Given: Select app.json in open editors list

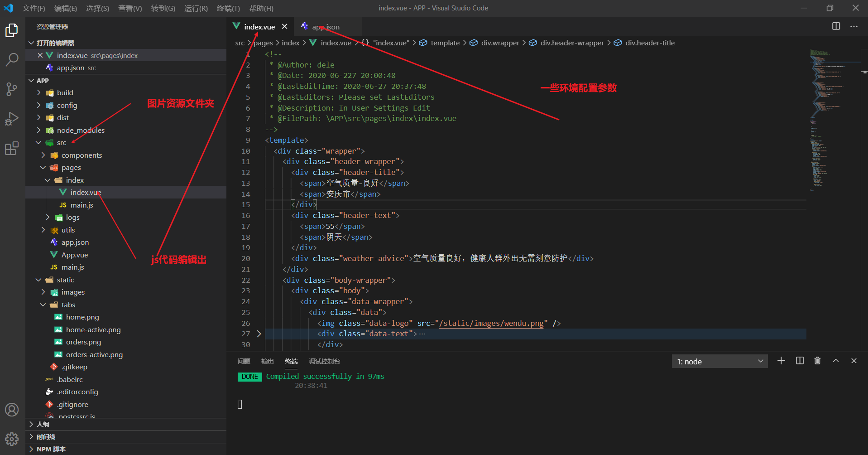Looking at the screenshot, I should pyautogui.click(x=126, y=68).
